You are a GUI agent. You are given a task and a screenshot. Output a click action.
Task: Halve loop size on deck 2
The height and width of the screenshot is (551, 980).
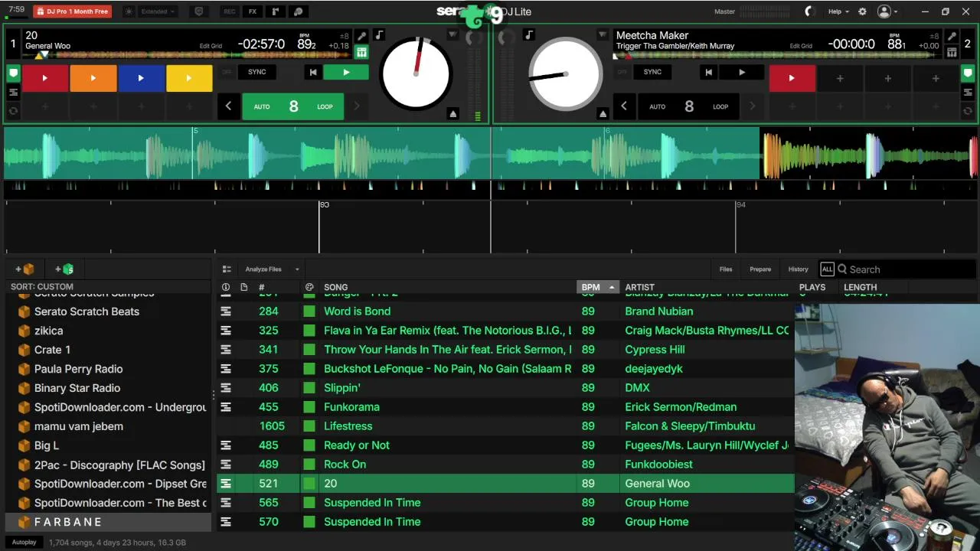point(623,106)
